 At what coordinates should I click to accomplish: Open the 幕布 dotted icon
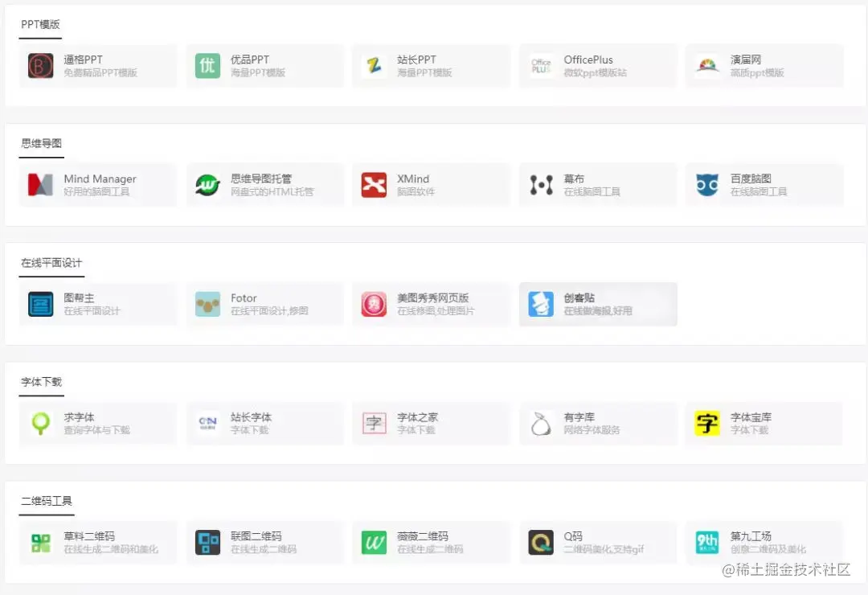tap(541, 185)
